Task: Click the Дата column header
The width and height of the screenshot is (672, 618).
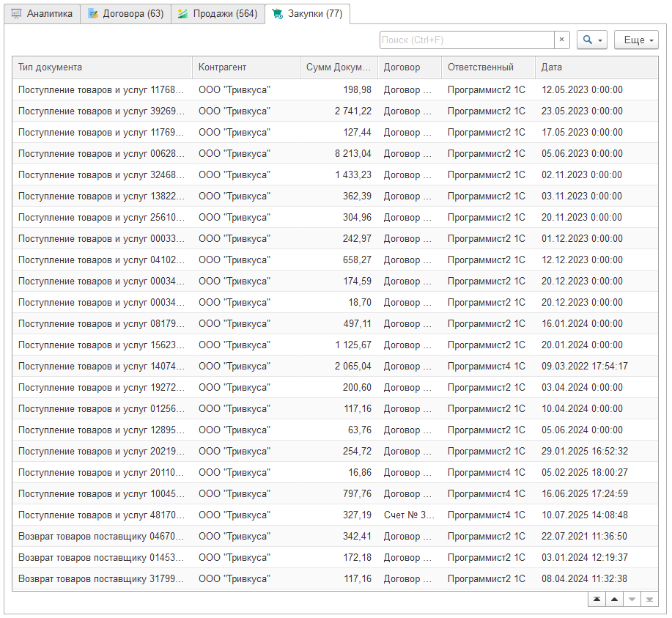Action: 597,67
